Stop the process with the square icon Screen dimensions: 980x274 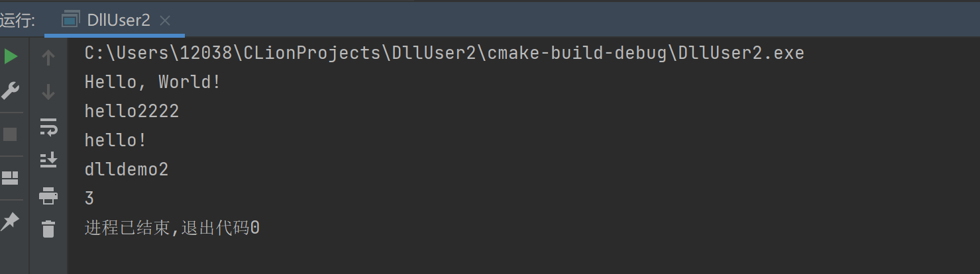tap(11, 134)
